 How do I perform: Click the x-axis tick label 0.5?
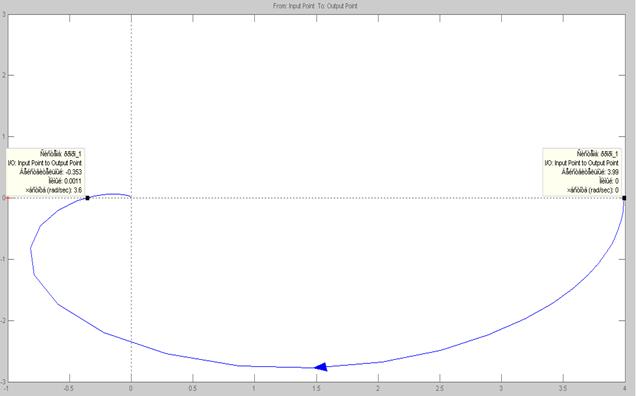coord(193,388)
